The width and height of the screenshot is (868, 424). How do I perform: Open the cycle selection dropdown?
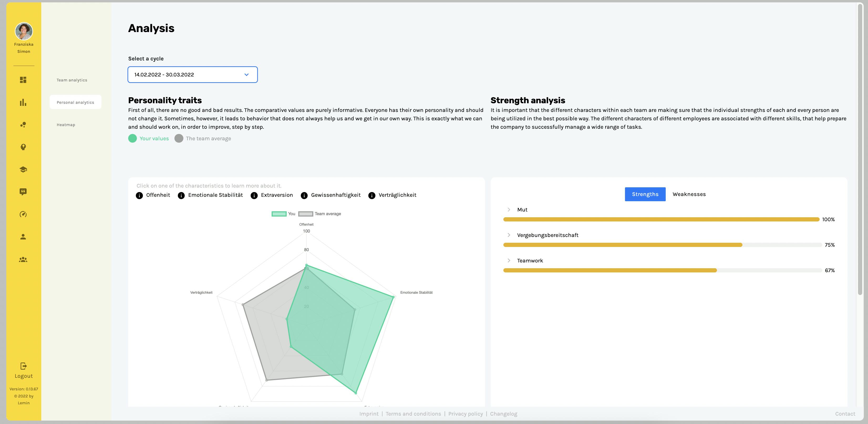(x=192, y=75)
